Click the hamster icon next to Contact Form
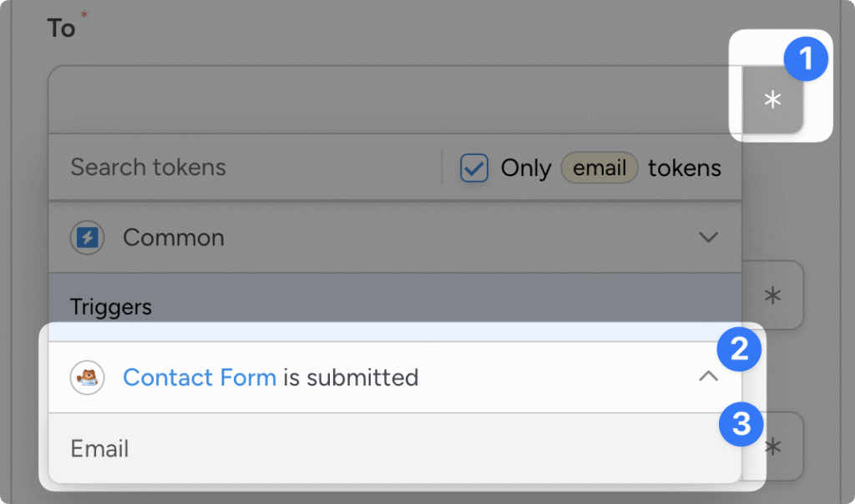 click(x=88, y=377)
